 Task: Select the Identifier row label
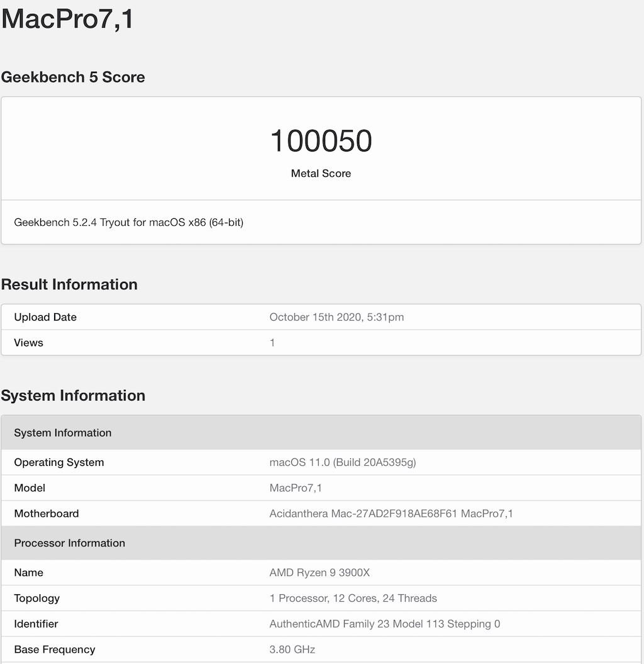[36, 624]
